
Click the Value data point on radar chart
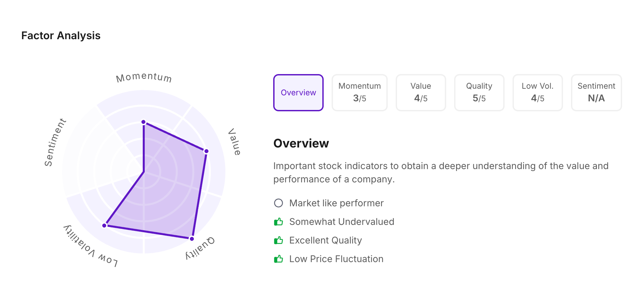(206, 151)
